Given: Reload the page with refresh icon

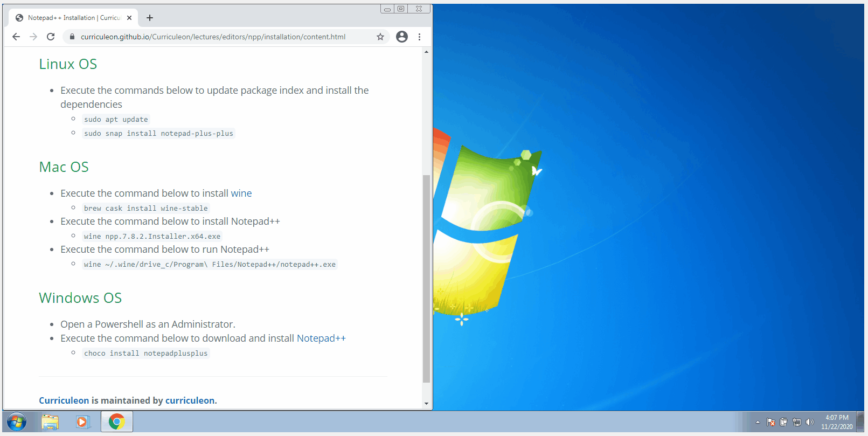Looking at the screenshot, I should coord(51,37).
